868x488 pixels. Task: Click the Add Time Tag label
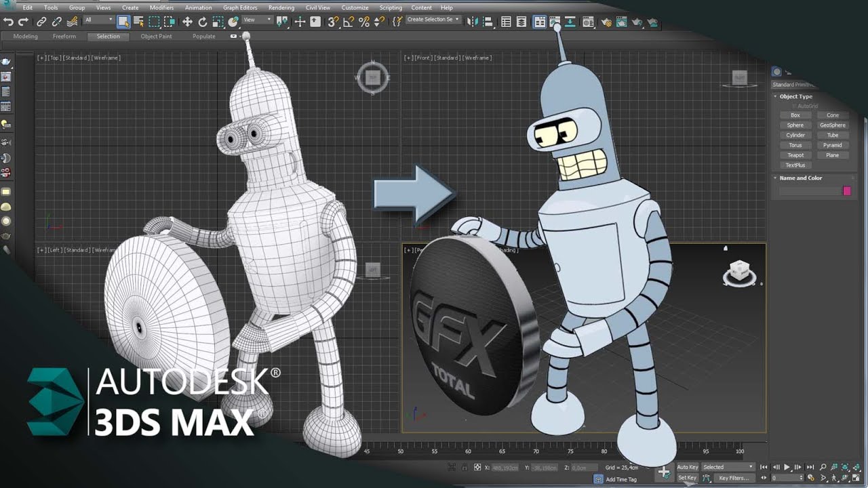coord(622,479)
